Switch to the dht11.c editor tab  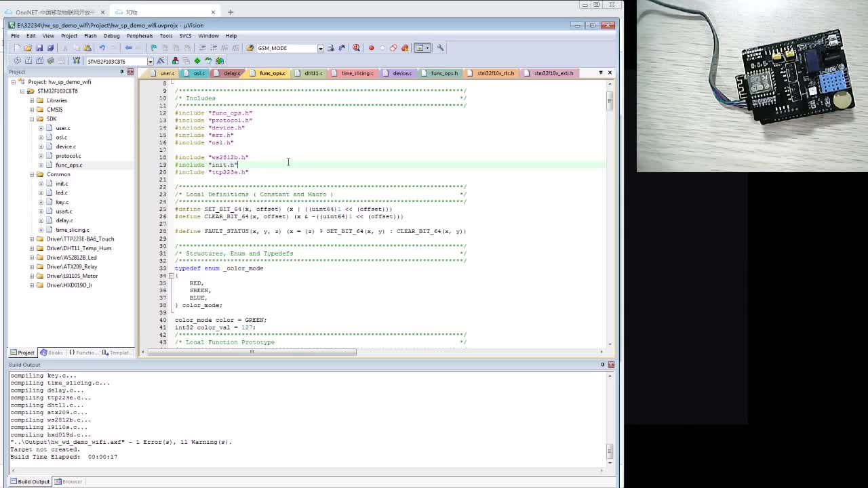tap(310, 73)
